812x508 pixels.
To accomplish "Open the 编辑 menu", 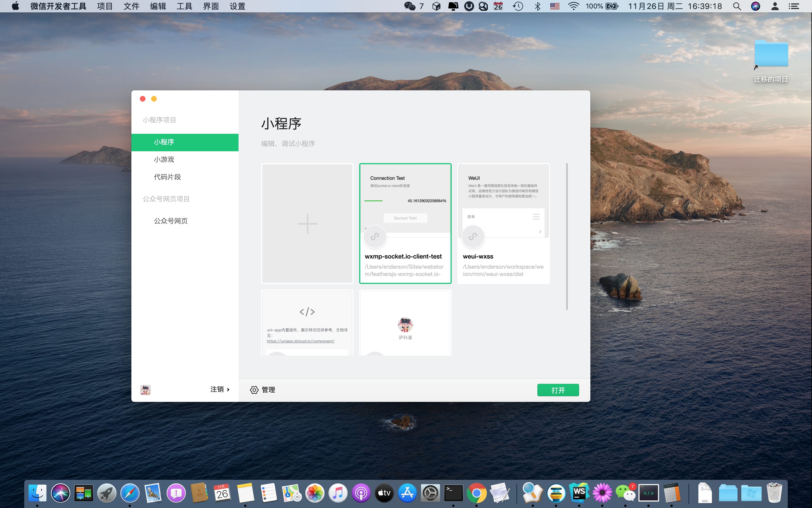I will tap(158, 6).
